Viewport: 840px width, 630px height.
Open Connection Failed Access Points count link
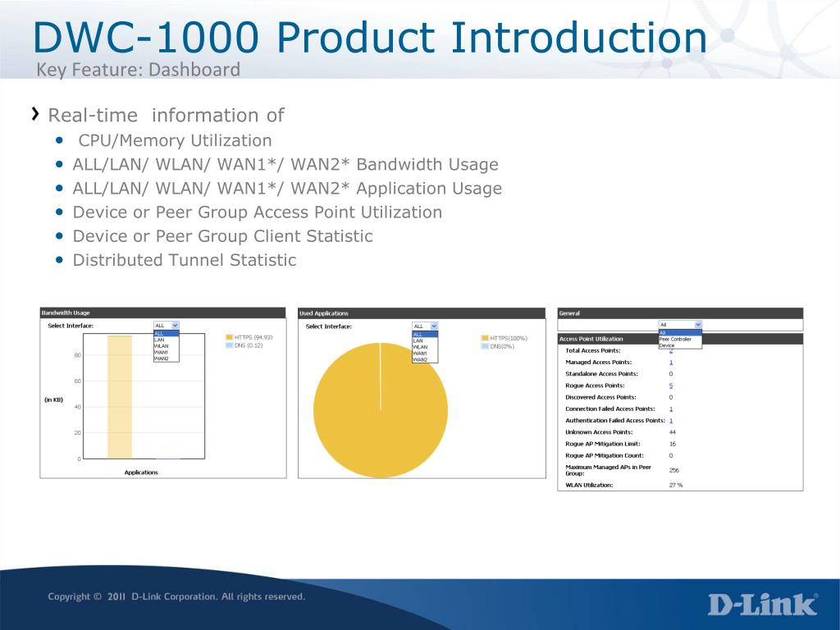pos(671,409)
